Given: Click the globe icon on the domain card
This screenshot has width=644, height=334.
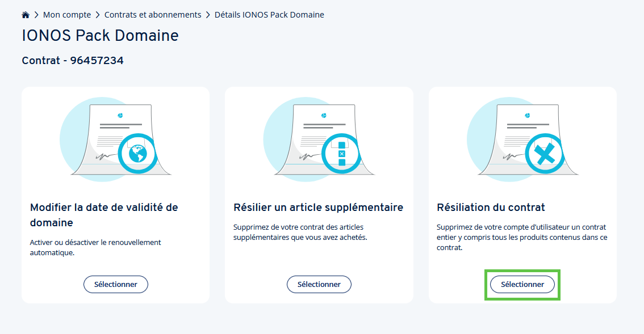Looking at the screenshot, I should pos(137,153).
